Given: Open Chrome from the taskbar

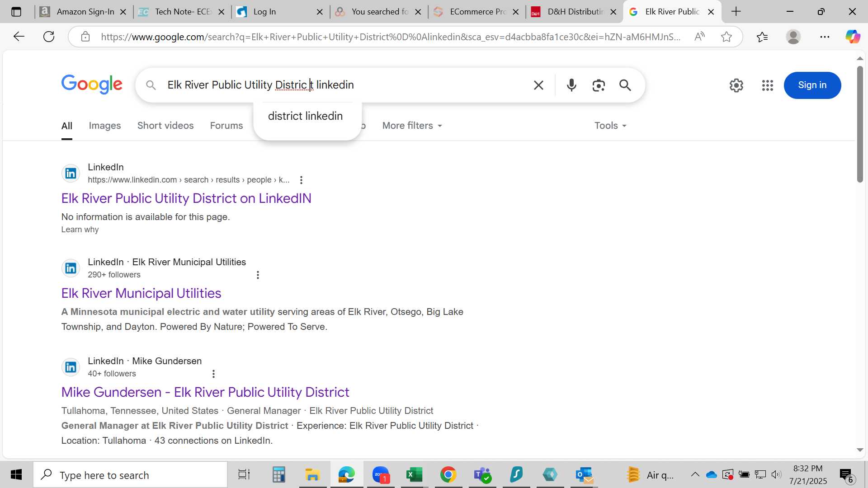Looking at the screenshot, I should tap(448, 475).
